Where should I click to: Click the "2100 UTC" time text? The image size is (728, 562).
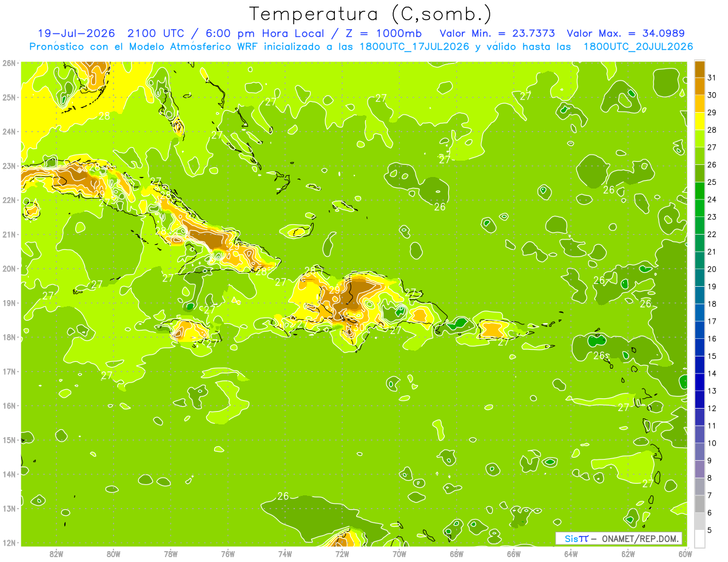pos(155,33)
